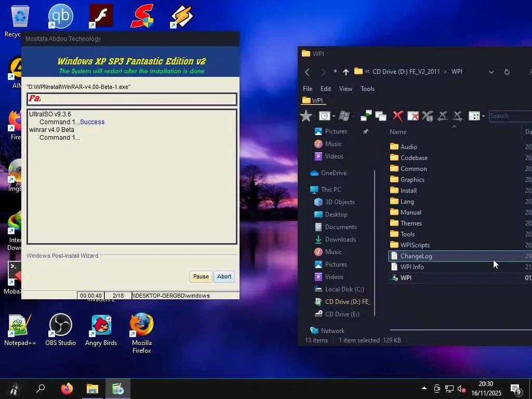Expand the breadcrumb path chevrons

pos(367,72)
